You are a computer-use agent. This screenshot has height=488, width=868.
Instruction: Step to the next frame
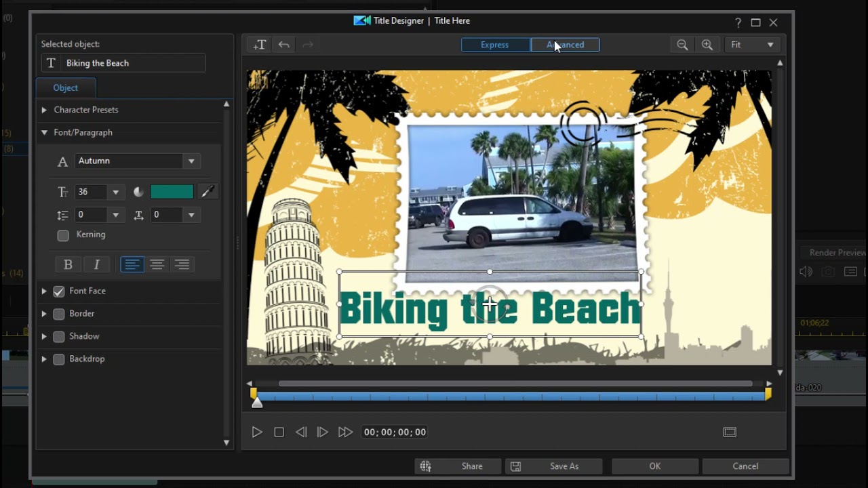323,432
